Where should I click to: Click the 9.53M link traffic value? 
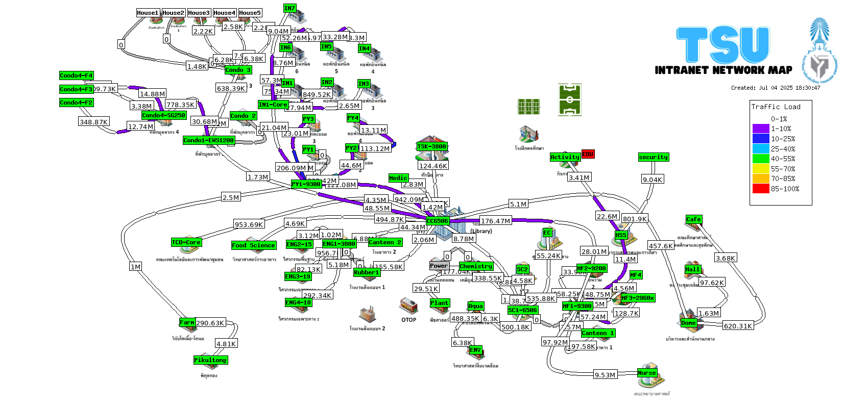pos(605,375)
